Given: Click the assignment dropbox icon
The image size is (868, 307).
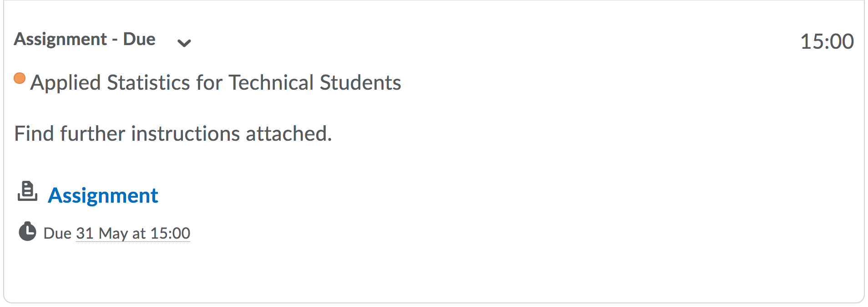Looking at the screenshot, I should coord(27,191).
